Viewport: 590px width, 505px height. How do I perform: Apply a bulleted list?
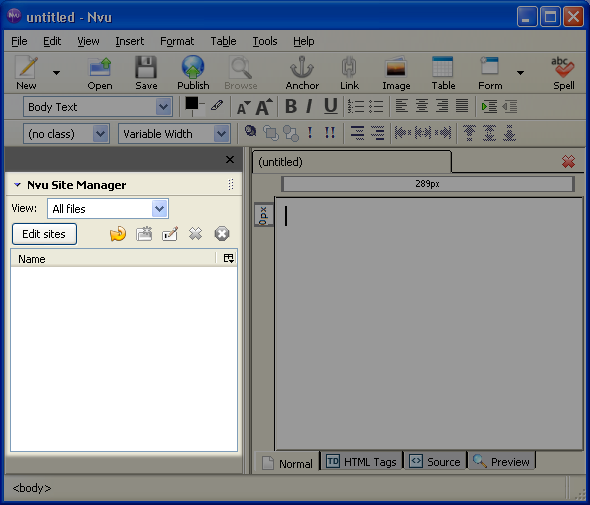coord(376,106)
